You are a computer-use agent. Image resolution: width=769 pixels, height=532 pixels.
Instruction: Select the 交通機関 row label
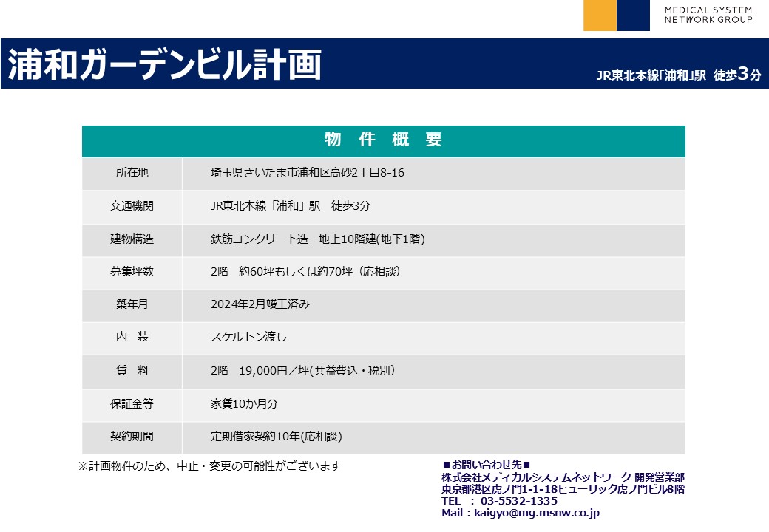pos(132,206)
